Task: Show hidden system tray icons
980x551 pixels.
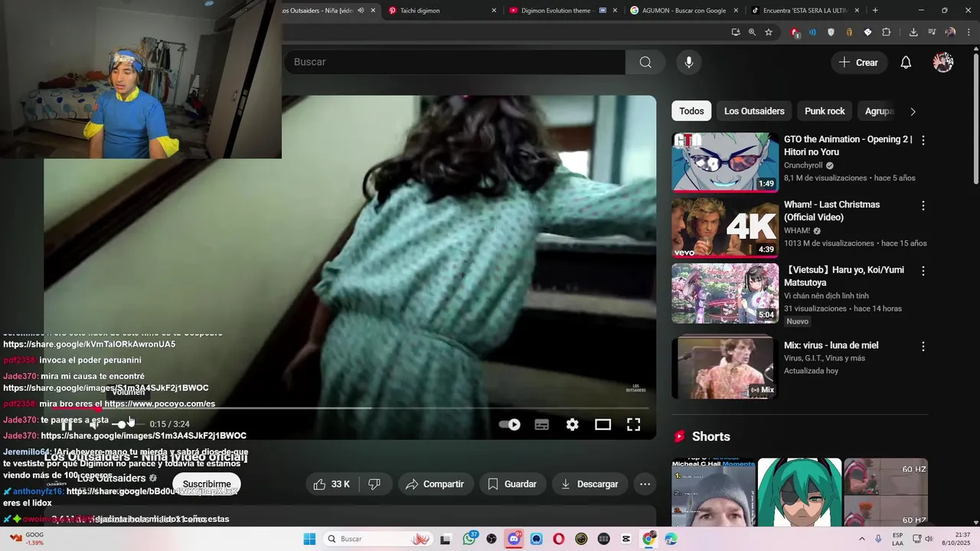Action: (x=862, y=539)
